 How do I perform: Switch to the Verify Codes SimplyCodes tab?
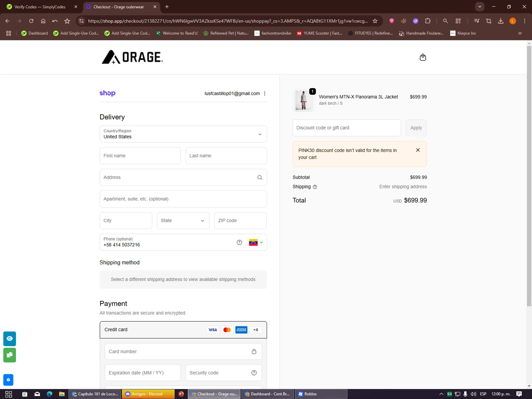(41, 7)
